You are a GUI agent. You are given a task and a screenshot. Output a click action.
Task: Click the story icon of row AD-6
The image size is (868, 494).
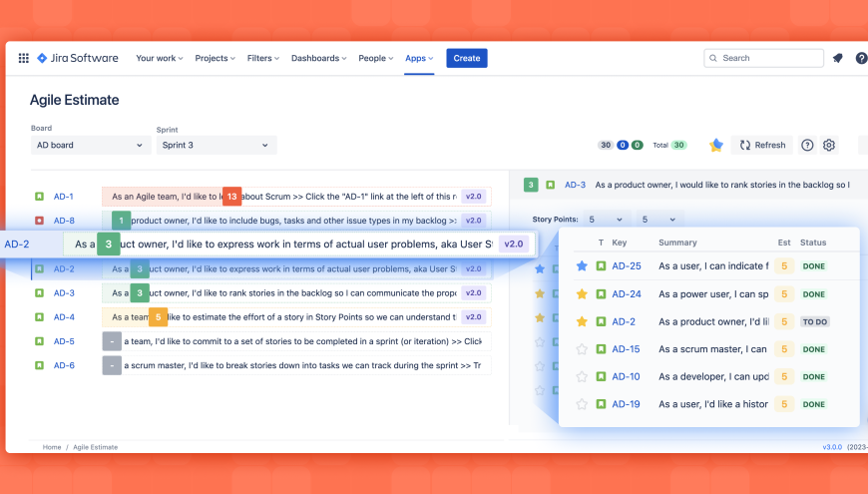pos(39,365)
